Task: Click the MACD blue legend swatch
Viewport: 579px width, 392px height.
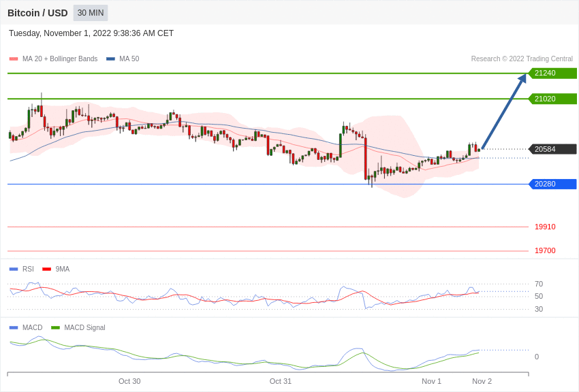Action: coord(14,328)
